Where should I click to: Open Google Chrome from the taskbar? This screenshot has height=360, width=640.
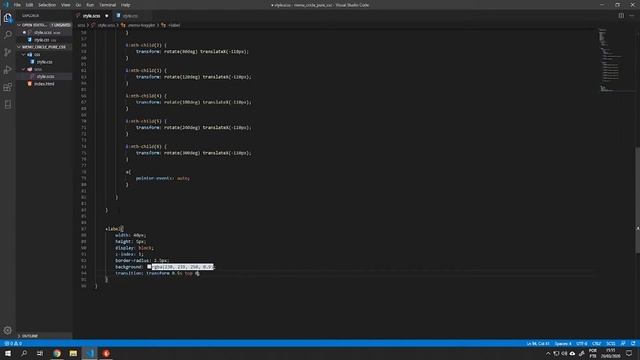(x=57, y=353)
